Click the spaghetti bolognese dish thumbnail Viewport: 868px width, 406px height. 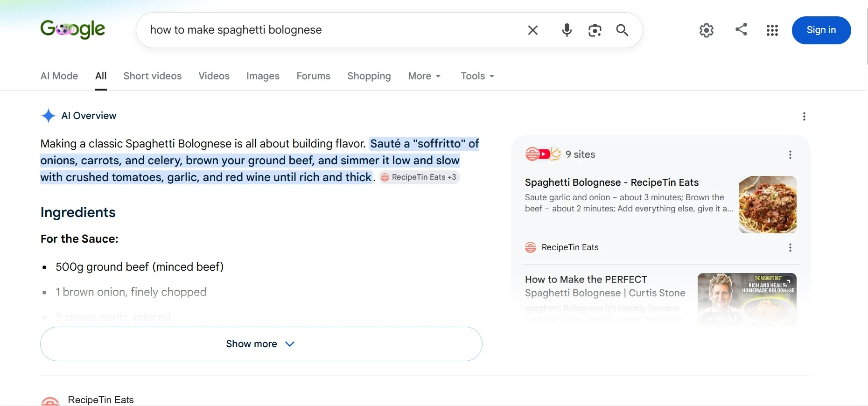(x=768, y=204)
